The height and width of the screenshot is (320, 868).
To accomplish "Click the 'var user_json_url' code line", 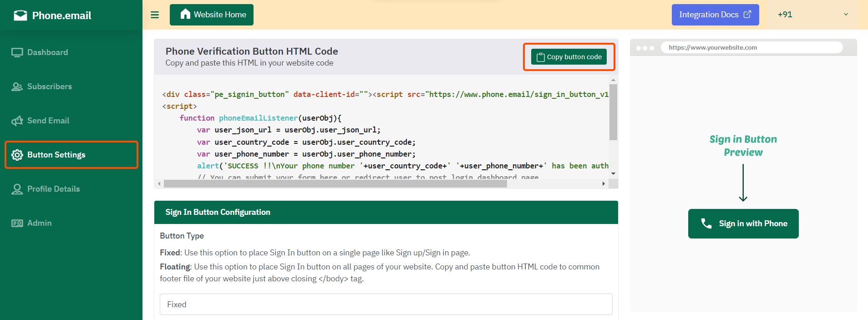I will (289, 130).
